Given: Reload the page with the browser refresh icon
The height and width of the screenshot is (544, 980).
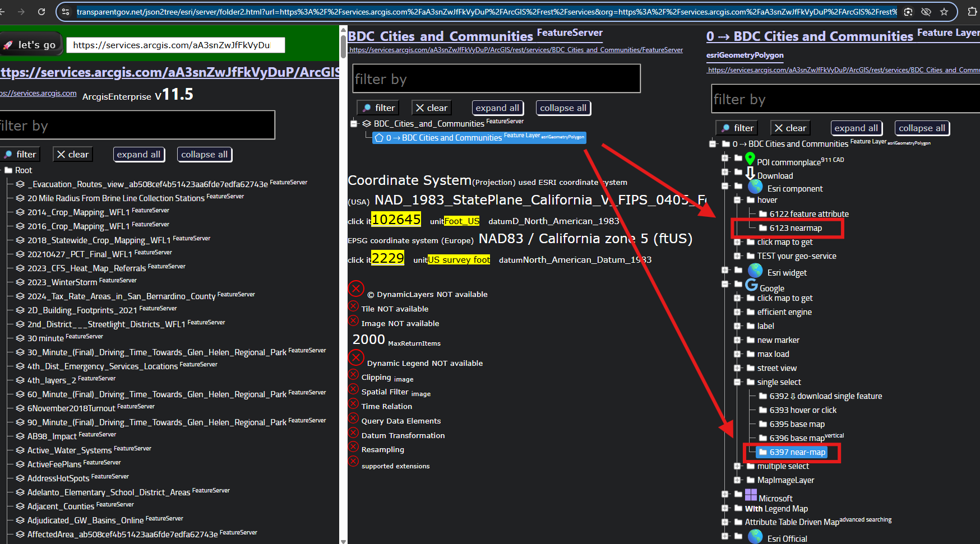Looking at the screenshot, I should [x=41, y=11].
